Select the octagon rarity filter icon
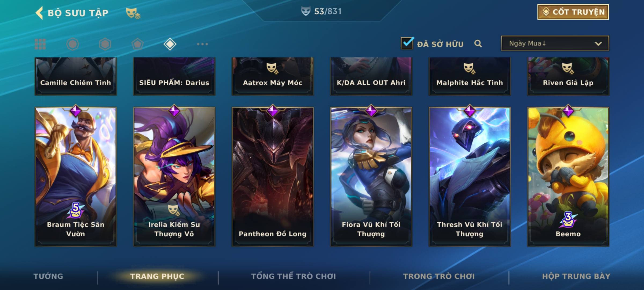 coord(72,44)
